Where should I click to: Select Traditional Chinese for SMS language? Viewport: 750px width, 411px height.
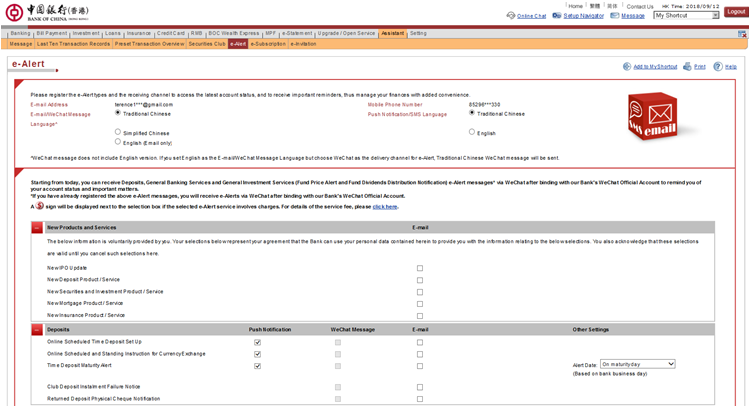coord(472,113)
